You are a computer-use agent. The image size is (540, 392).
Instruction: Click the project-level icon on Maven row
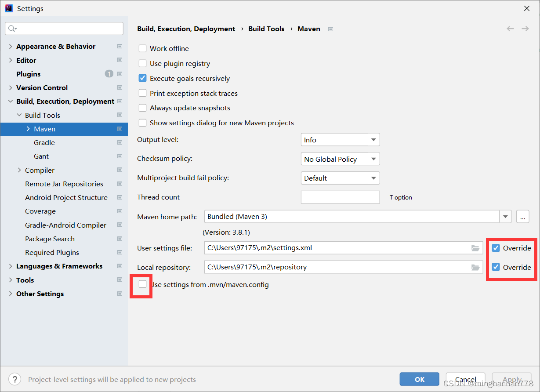pos(120,129)
